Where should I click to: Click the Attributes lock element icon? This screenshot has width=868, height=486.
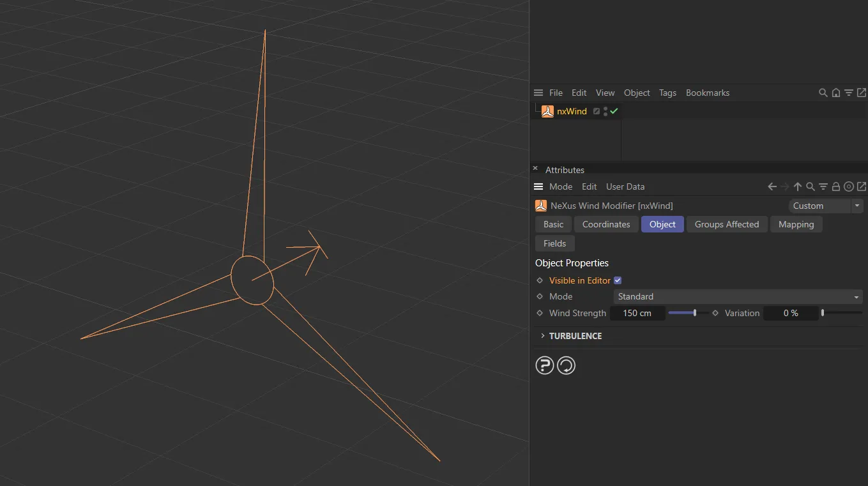point(835,186)
